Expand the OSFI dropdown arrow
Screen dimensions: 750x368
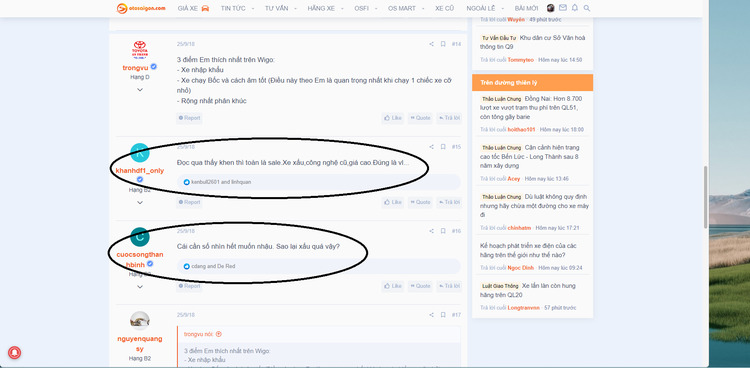376,8
